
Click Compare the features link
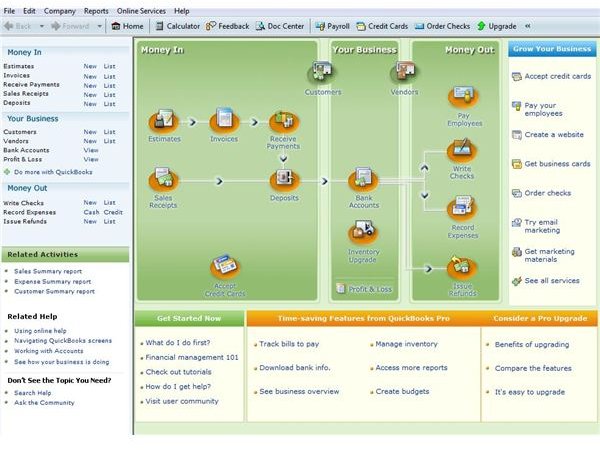[533, 368]
